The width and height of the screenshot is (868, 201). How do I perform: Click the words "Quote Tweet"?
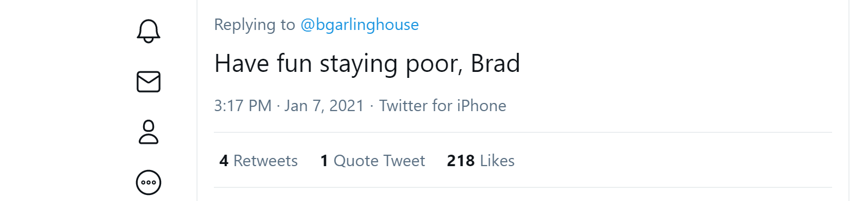(379, 161)
